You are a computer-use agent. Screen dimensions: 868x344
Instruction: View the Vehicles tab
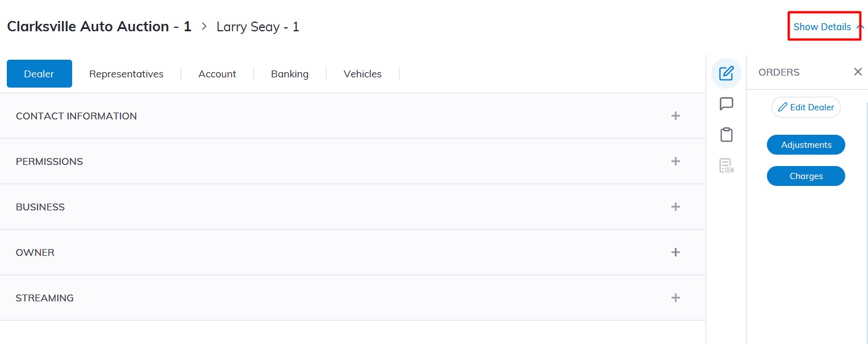[362, 74]
